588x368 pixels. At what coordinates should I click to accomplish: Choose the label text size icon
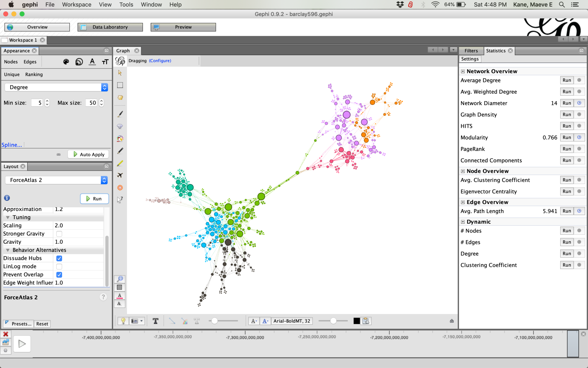click(x=105, y=62)
